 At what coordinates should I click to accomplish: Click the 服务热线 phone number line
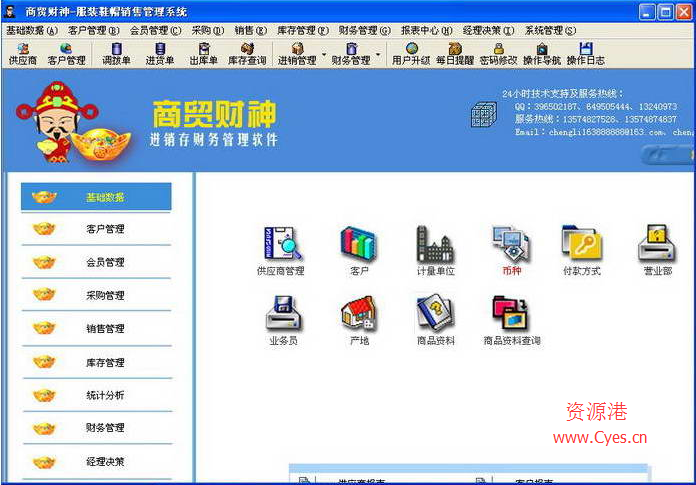pyautogui.click(x=596, y=119)
